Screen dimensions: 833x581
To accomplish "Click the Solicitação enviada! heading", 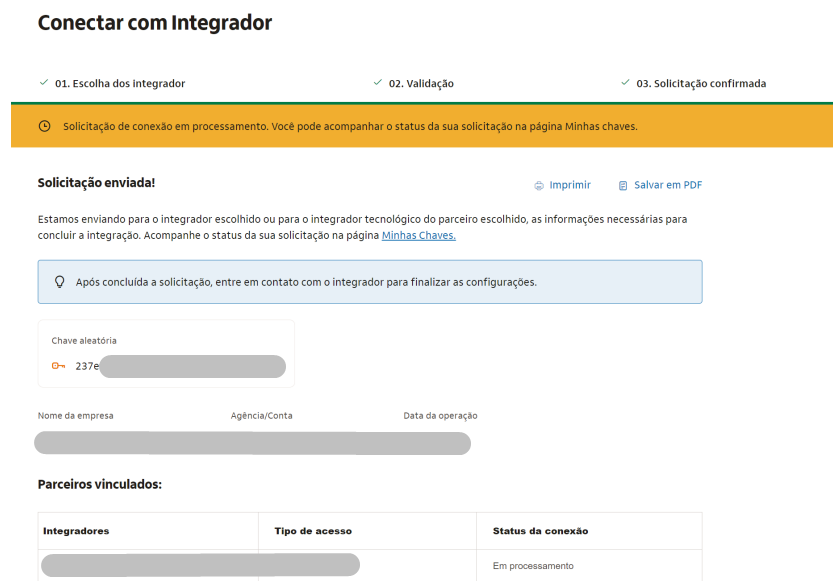I will [x=96, y=183].
